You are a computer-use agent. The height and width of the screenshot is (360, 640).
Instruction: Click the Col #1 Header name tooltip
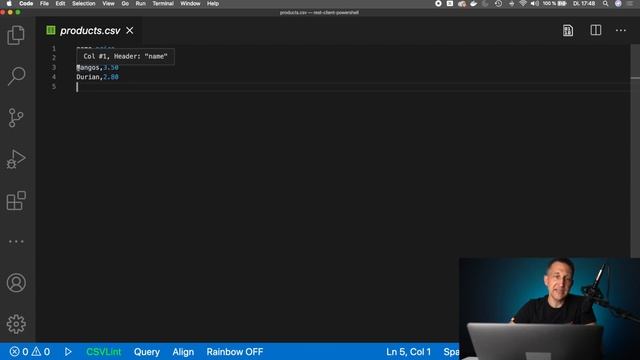tap(125, 56)
